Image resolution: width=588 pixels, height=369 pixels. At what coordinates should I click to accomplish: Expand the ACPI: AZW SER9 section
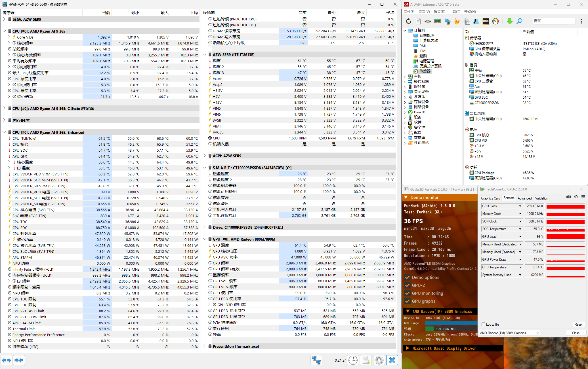click(x=205, y=156)
